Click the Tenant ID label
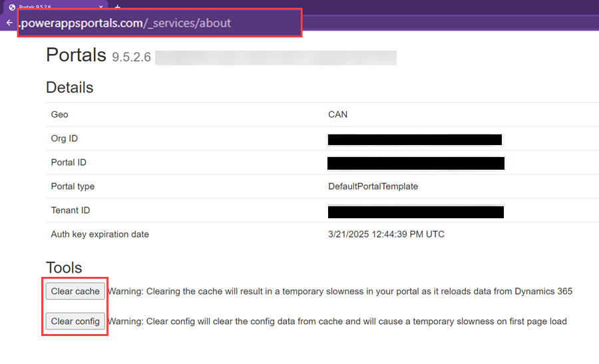599x364 pixels. tap(71, 210)
